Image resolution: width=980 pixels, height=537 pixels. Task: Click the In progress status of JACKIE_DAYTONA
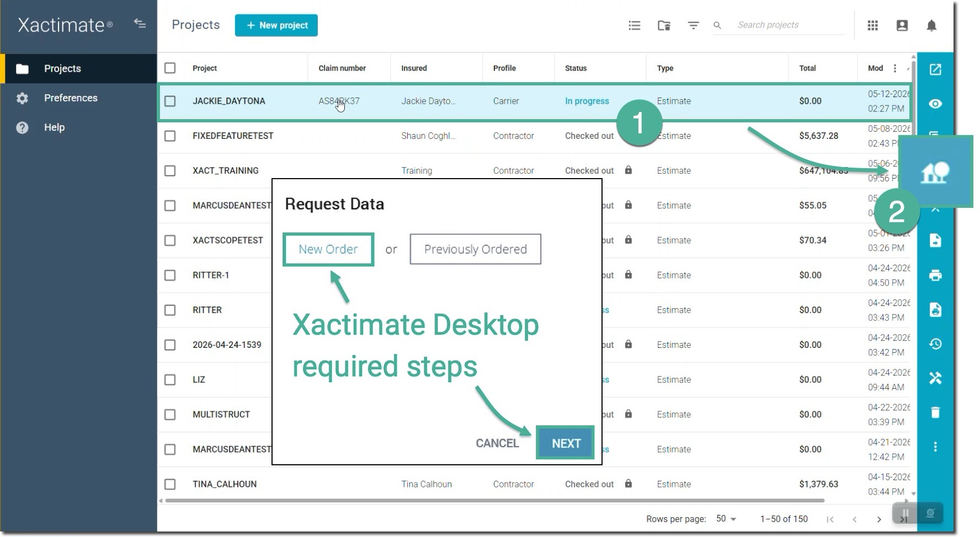tap(587, 101)
